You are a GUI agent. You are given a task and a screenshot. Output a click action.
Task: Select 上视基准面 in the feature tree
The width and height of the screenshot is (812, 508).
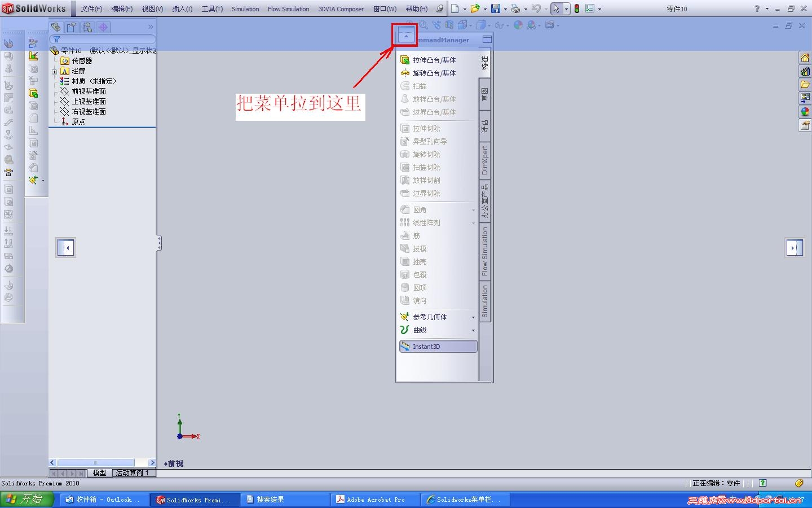point(89,102)
